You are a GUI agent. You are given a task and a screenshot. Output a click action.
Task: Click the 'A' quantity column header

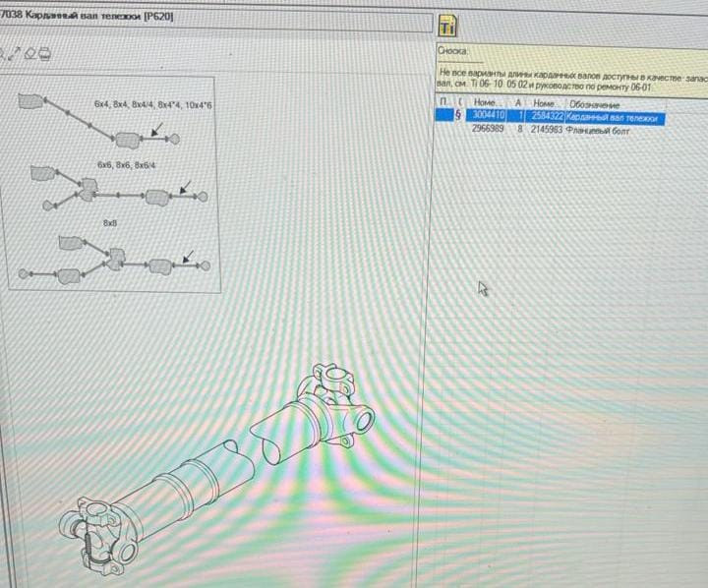coord(518,103)
